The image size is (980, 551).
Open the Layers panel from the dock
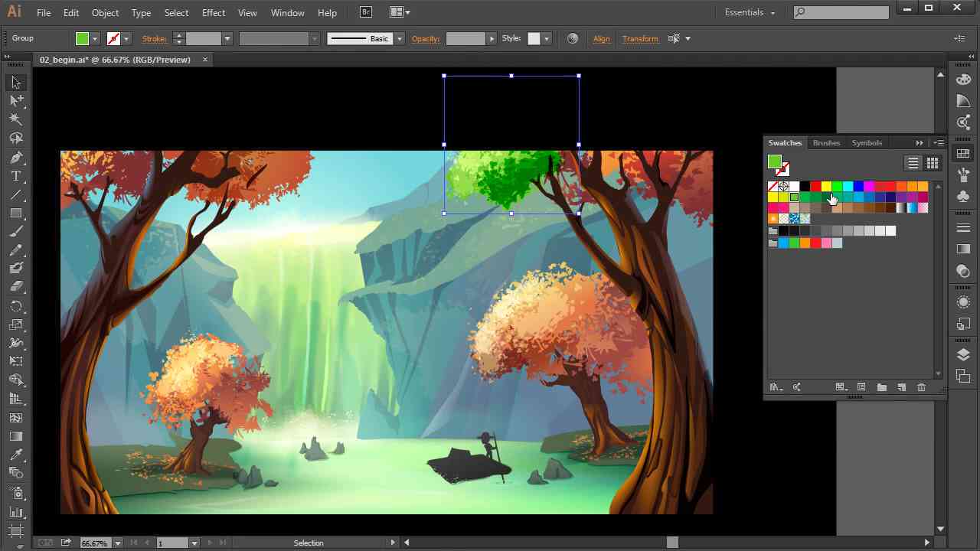(963, 354)
